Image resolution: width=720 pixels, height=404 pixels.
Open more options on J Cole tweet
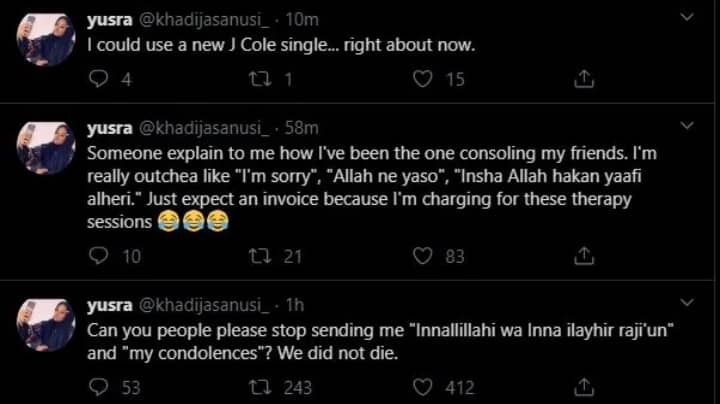(686, 17)
